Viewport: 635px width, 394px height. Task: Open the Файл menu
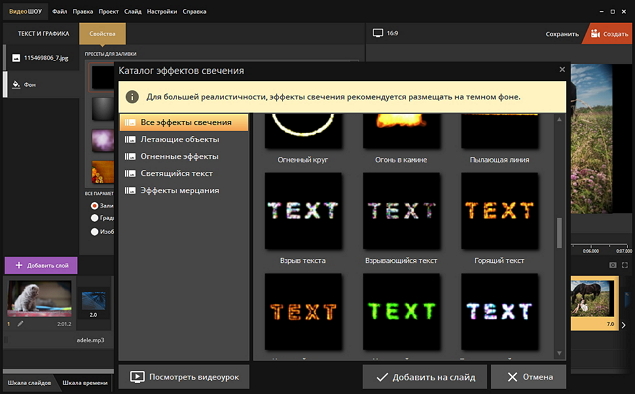[60, 11]
